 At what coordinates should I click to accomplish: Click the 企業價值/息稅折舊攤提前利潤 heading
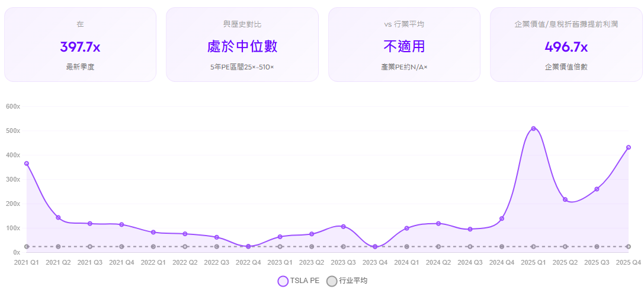pos(566,24)
